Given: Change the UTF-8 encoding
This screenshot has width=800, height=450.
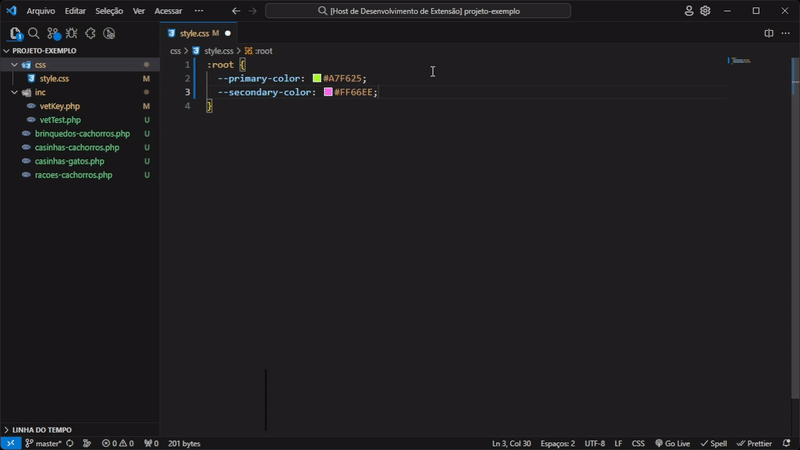Looking at the screenshot, I should click(x=595, y=443).
